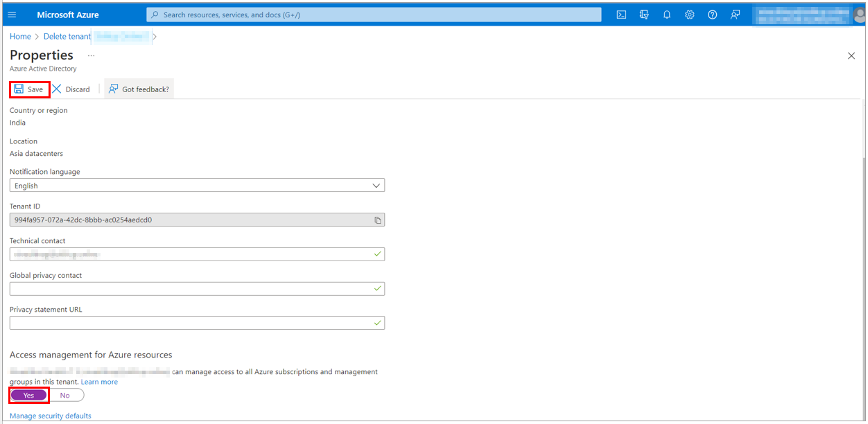Click the Asia datacenters location text
Viewport: 868px width, 424px height.
(36, 154)
